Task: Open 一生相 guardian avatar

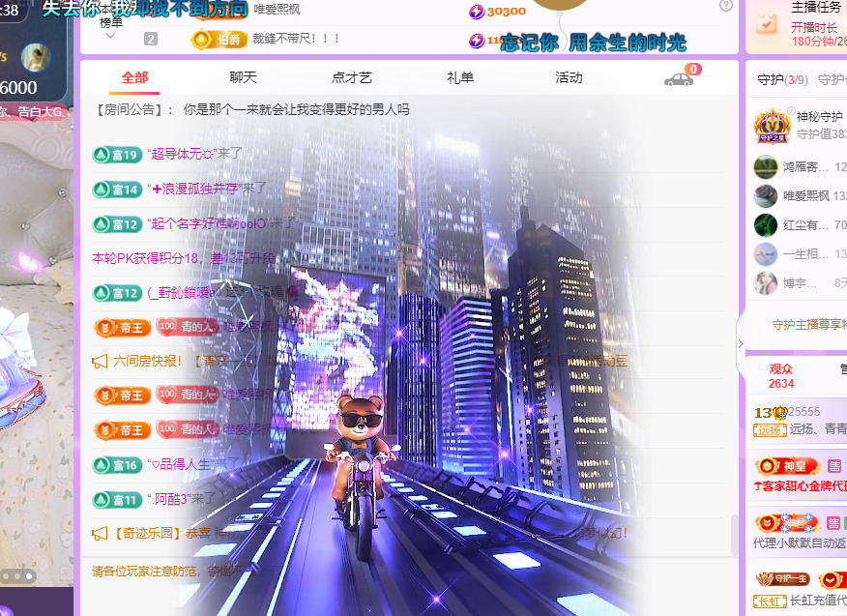Action: 766,254
